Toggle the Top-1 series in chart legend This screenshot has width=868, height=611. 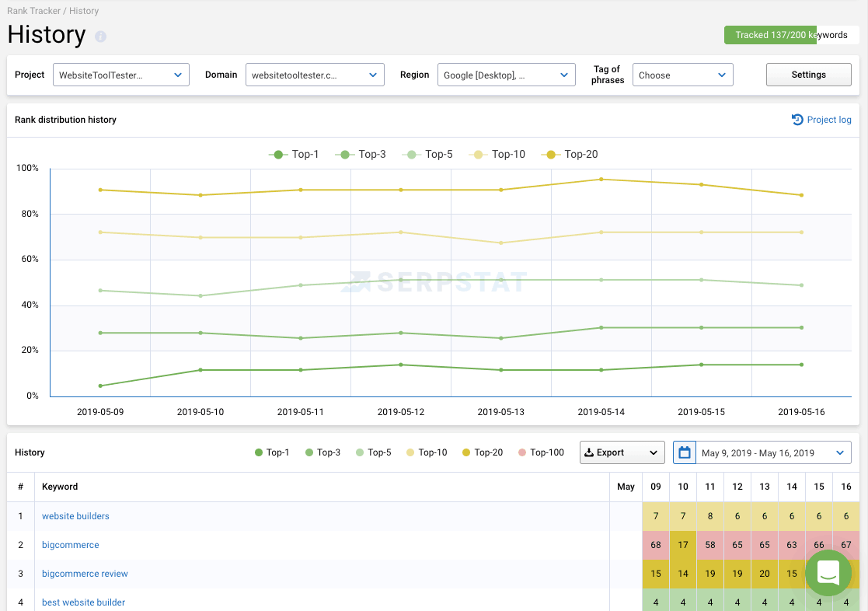tap(294, 155)
